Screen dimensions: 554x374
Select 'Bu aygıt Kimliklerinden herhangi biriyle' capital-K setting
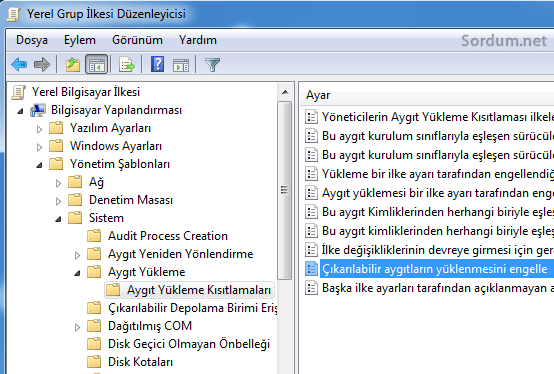tap(437, 212)
